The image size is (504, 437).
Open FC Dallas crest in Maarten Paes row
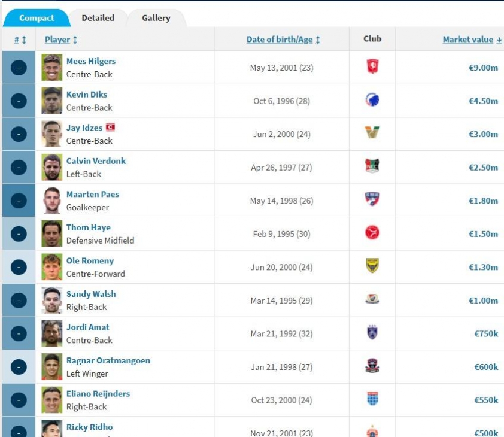(x=372, y=199)
